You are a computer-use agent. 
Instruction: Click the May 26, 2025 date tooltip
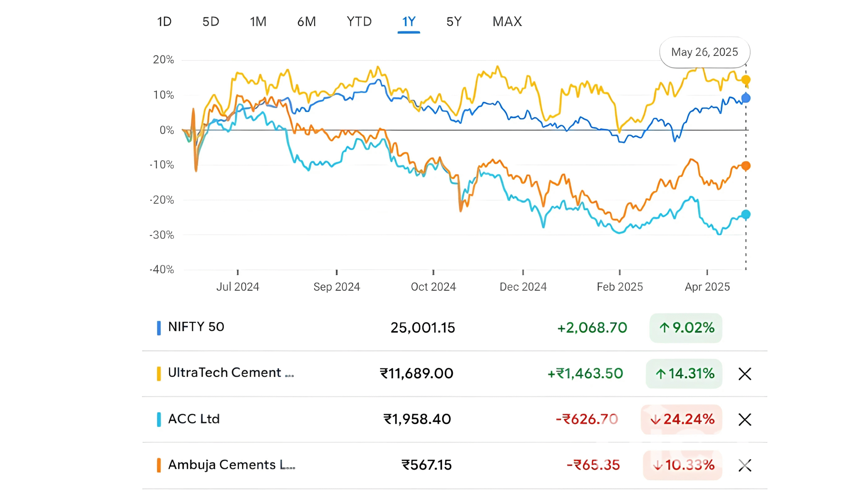[705, 52]
